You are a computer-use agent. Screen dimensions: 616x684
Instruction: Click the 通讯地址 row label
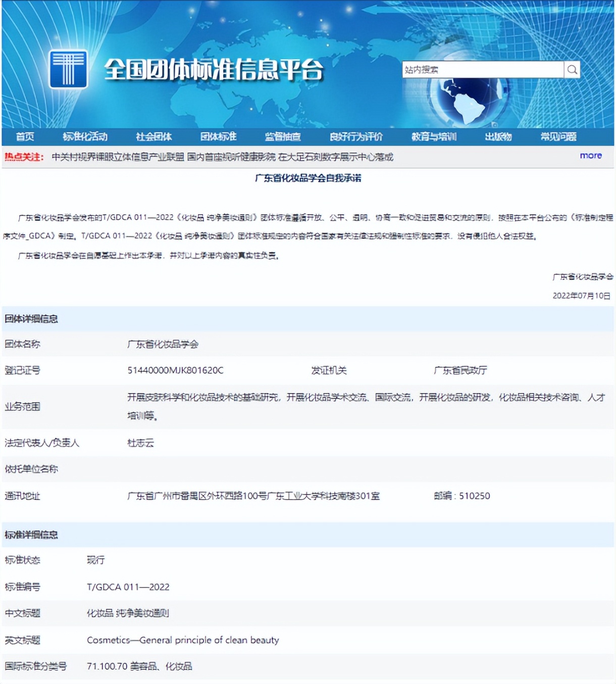click(x=22, y=496)
